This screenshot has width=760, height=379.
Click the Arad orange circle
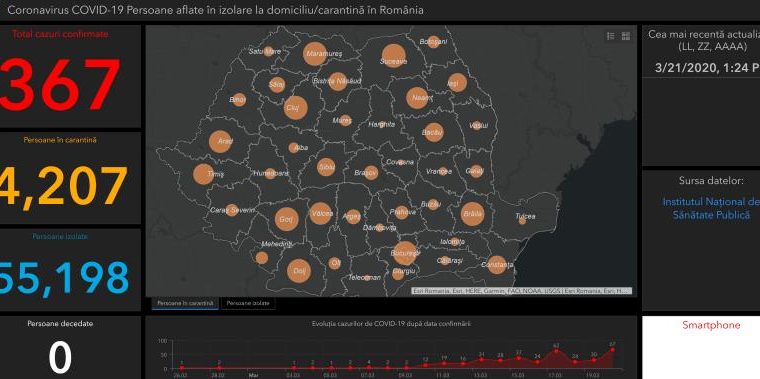(x=220, y=142)
